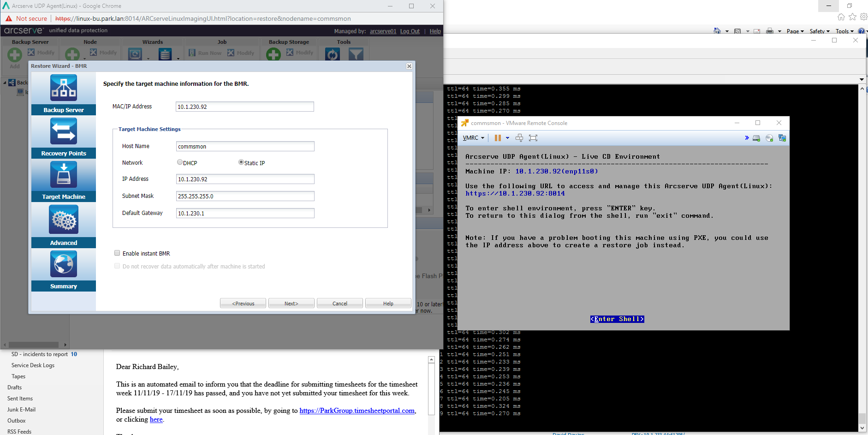Click the Tools filter funnel icon

coord(356,54)
